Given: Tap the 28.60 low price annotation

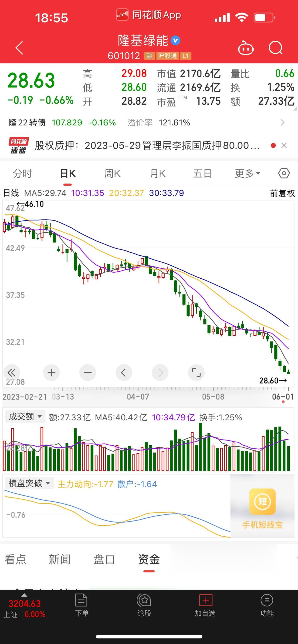Looking at the screenshot, I should click(273, 380).
